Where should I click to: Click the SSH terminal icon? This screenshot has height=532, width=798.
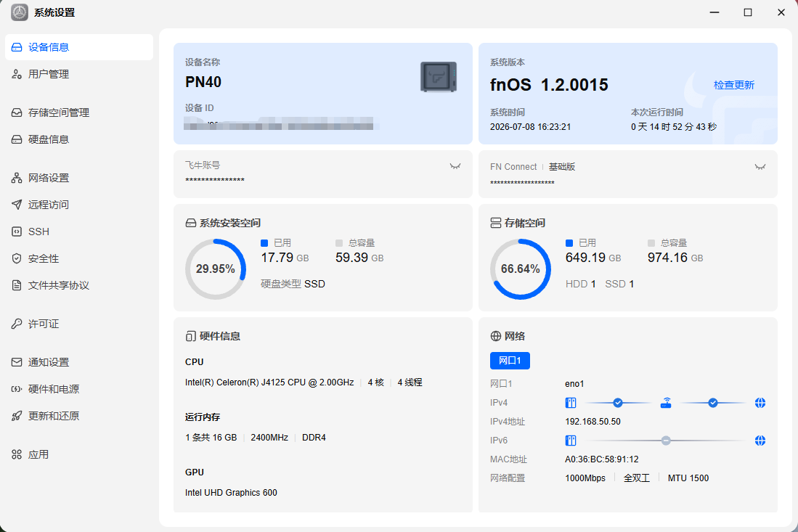(17, 232)
